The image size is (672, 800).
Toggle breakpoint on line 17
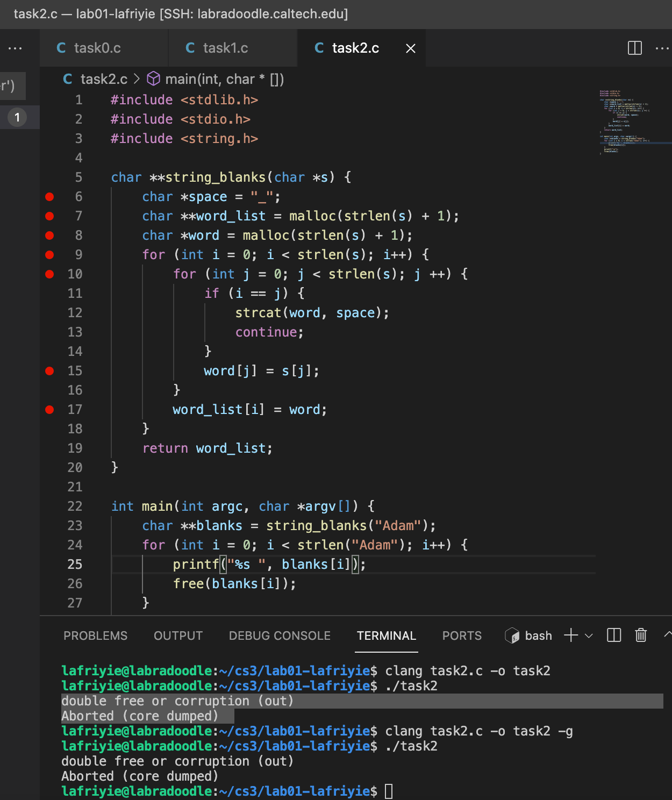[x=49, y=410]
